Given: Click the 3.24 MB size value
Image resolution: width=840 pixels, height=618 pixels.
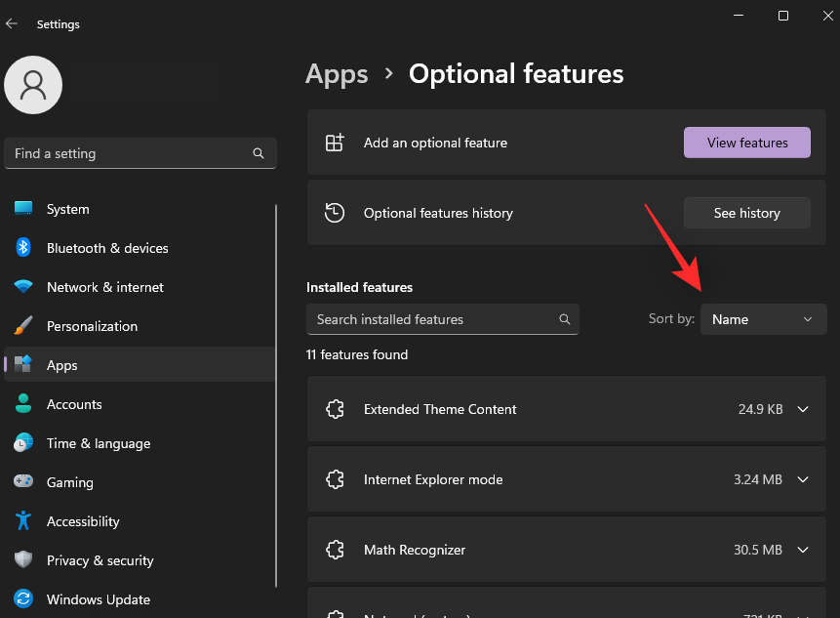Looking at the screenshot, I should click(757, 479).
